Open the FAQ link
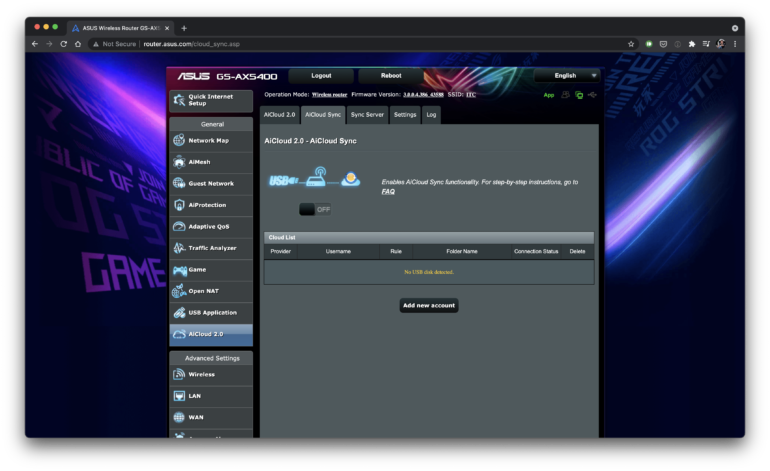The width and height of the screenshot is (770, 471). pos(388,192)
